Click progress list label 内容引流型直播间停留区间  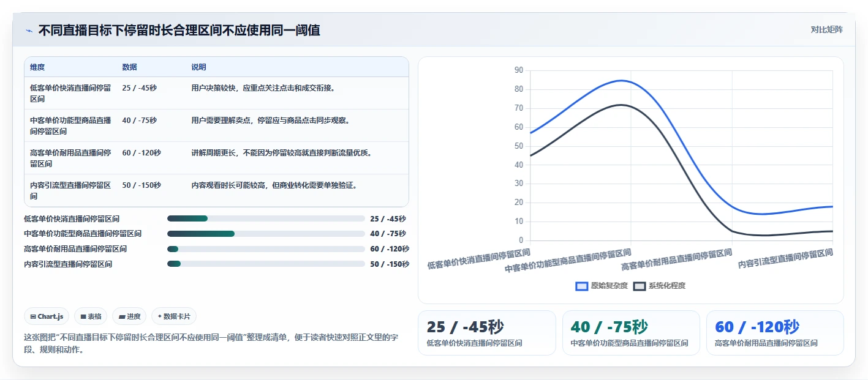pos(68,264)
